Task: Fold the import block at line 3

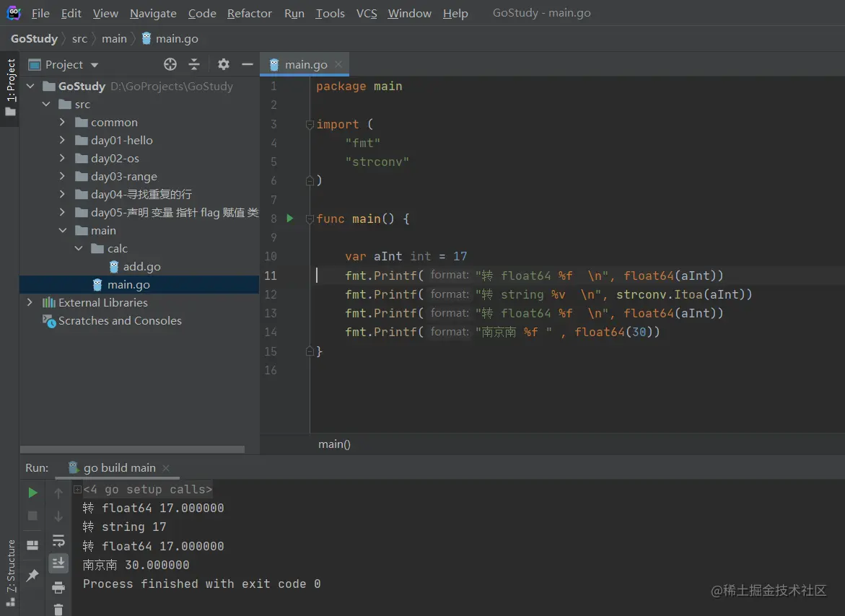Action: pos(310,124)
